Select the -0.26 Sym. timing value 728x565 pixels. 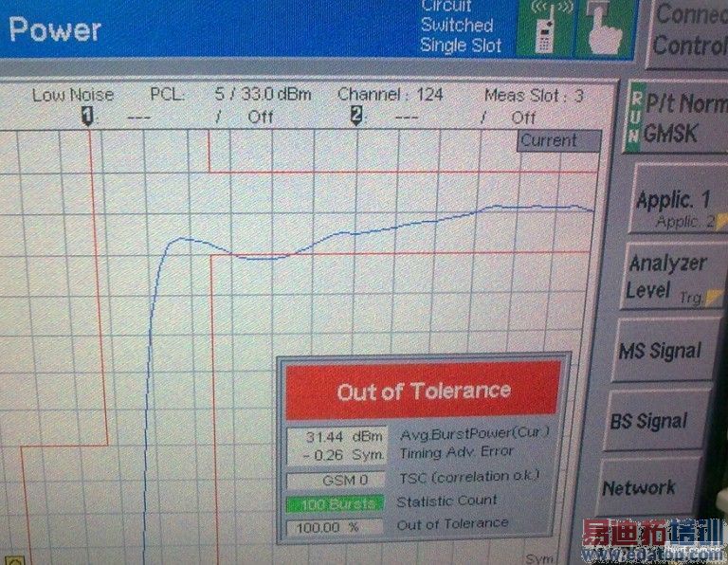click(343, 455)
